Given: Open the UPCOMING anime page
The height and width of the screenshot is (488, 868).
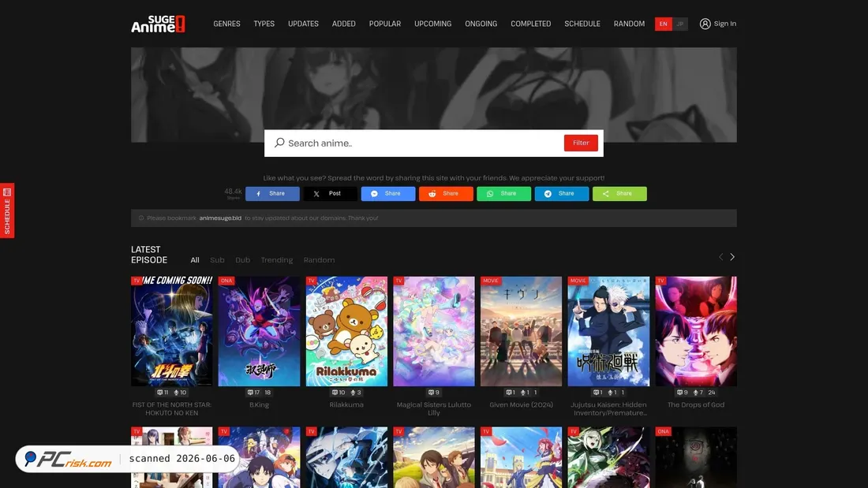Looking at the screenshot, I should (433, 24).
